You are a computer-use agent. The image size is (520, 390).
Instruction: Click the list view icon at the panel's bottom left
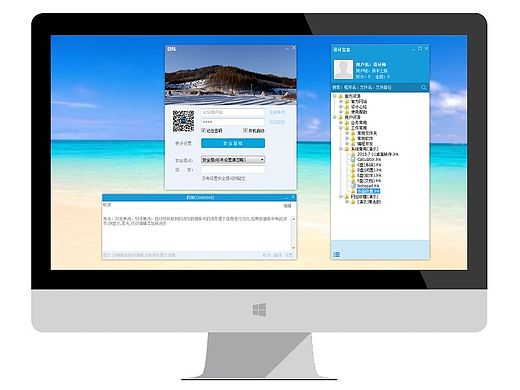click(x=337, y=255)
